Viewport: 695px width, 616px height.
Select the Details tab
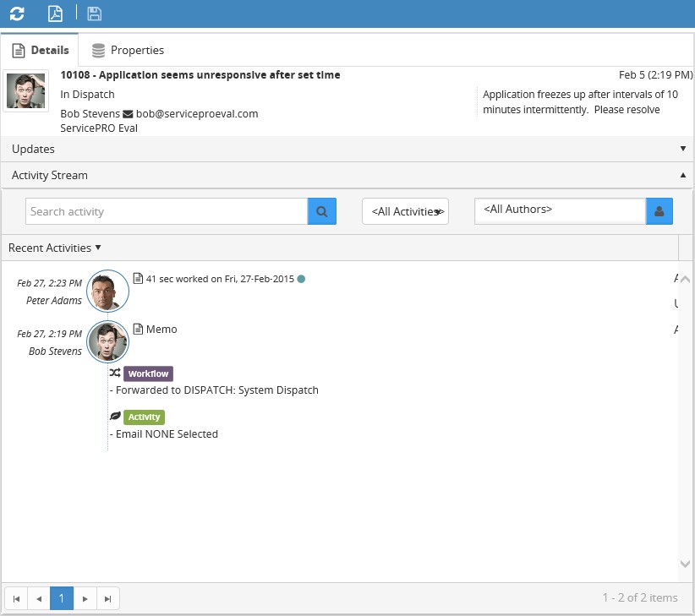(40, 51)
